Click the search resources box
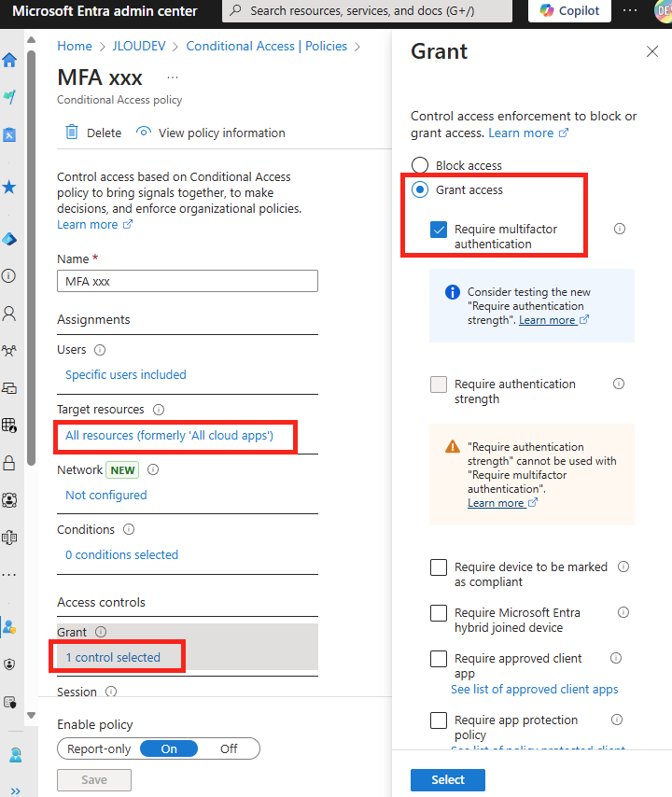The height and width of the screenshot is (797, 672). click(x=367, y=10)
